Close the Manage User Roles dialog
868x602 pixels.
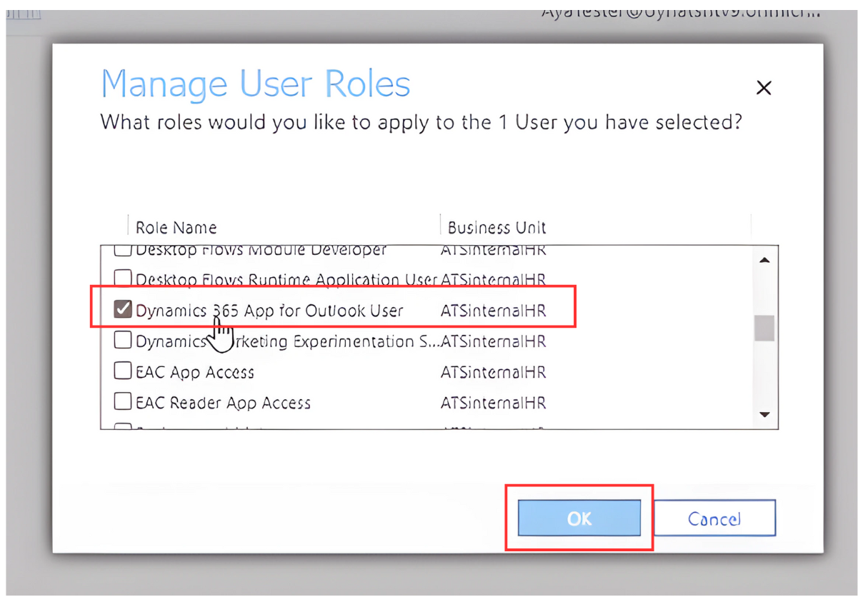(764, 88)
